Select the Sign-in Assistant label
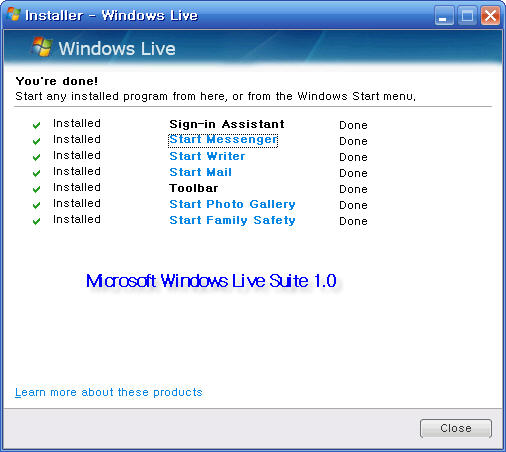This screenshot has width=506, height=452. click(227, 124)
